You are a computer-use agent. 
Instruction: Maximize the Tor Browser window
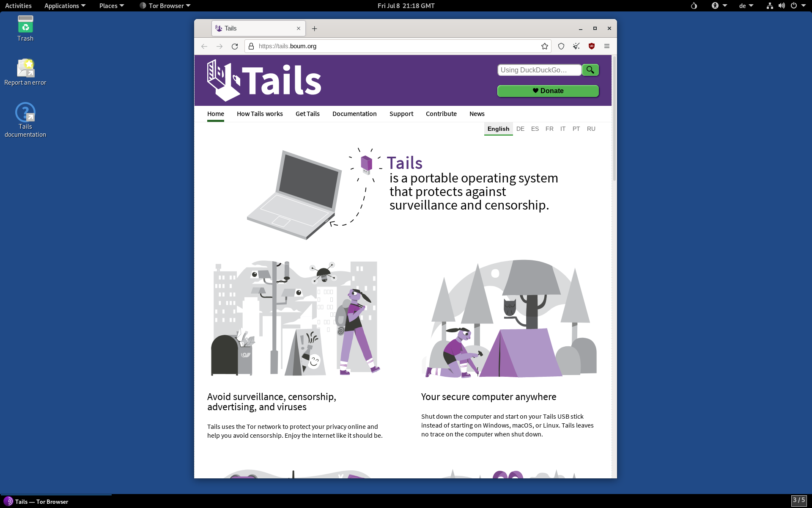pyautogui.click(x=595, y=28)
